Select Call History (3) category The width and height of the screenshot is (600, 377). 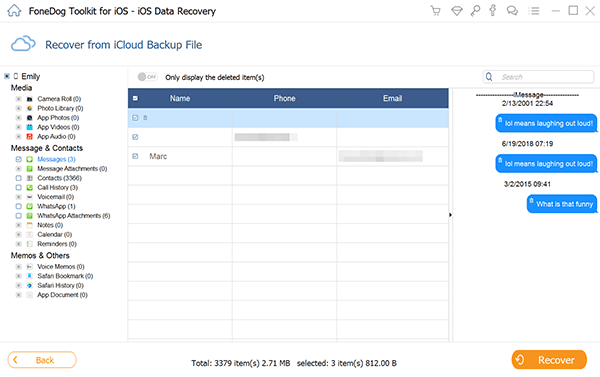(57, 188)
